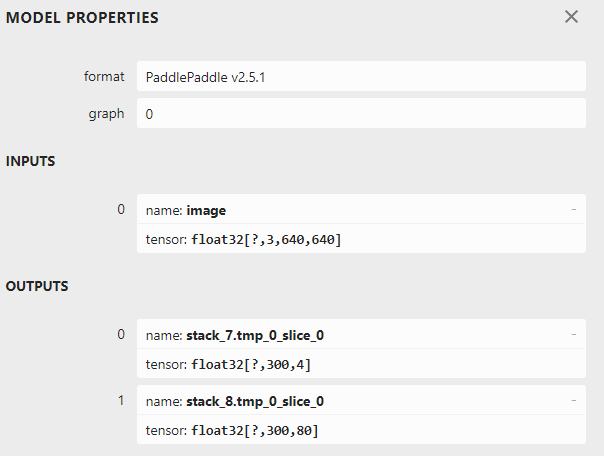Screen dimensions: 604x456
Task: Click the 'graph' property label
Action: click(x=106, y=114)
